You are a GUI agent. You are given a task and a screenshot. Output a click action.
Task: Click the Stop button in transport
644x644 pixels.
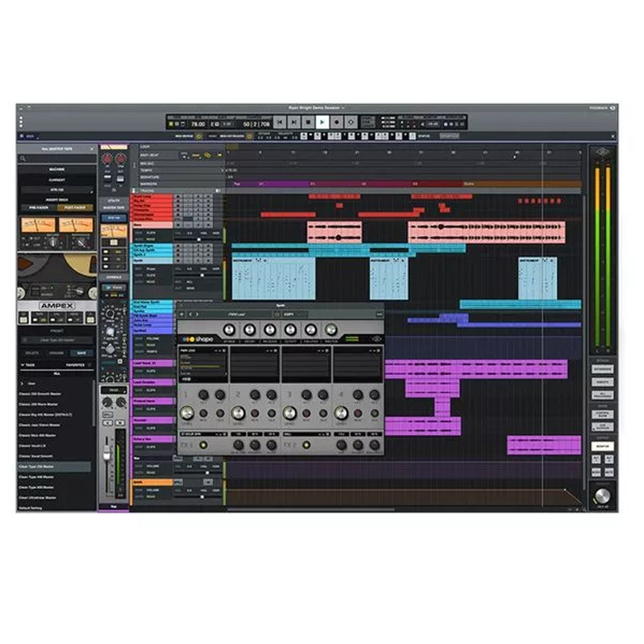coord(308,122)
